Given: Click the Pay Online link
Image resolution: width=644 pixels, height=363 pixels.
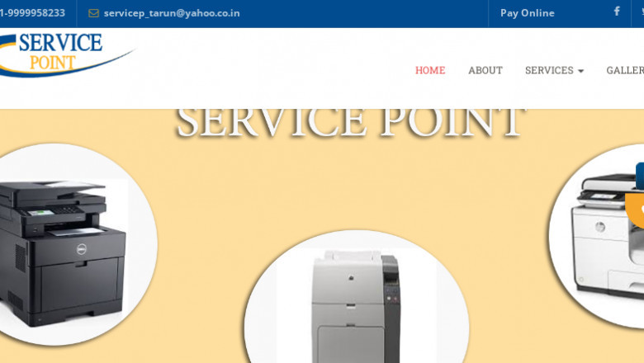Looking at the screenshot, I should 527,13.
